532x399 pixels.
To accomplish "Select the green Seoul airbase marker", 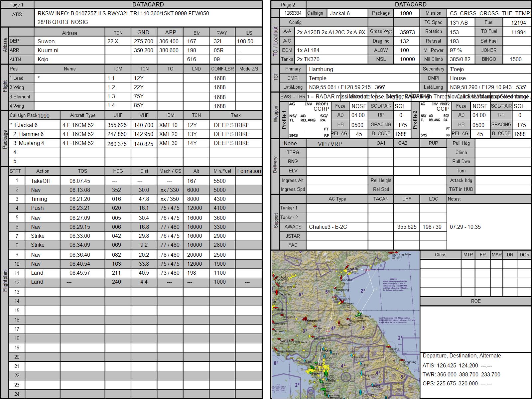I will (x=326, y=374).
